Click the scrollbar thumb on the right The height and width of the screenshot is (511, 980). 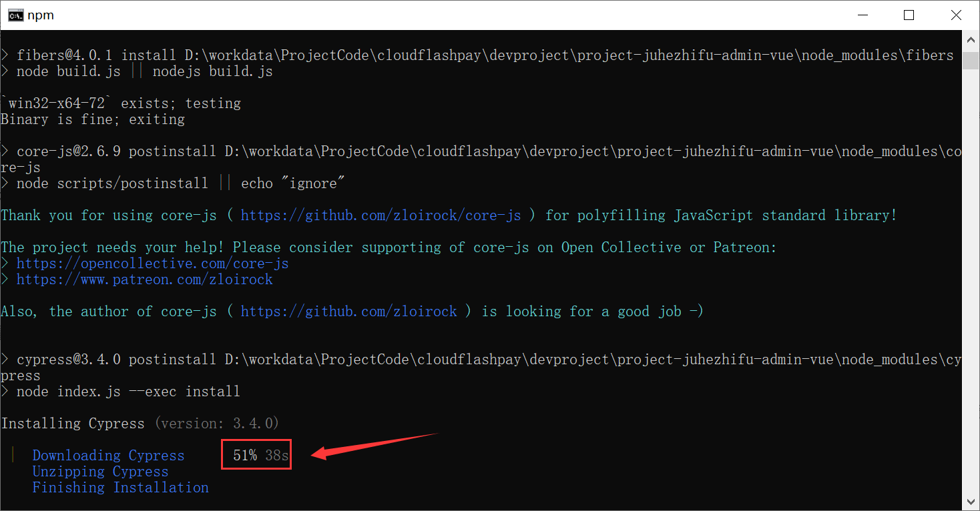(x=969, y=61)
